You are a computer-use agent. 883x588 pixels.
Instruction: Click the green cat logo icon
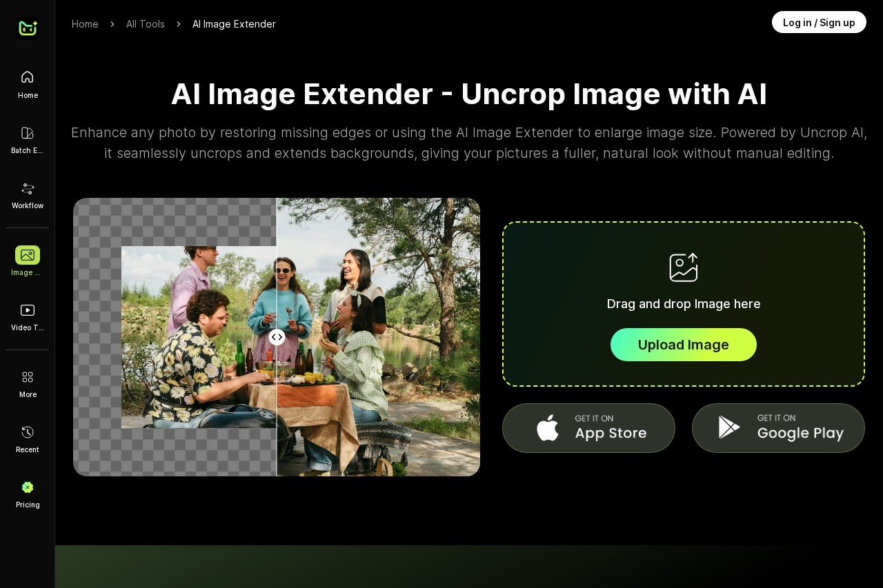click(x=28, y=28)
